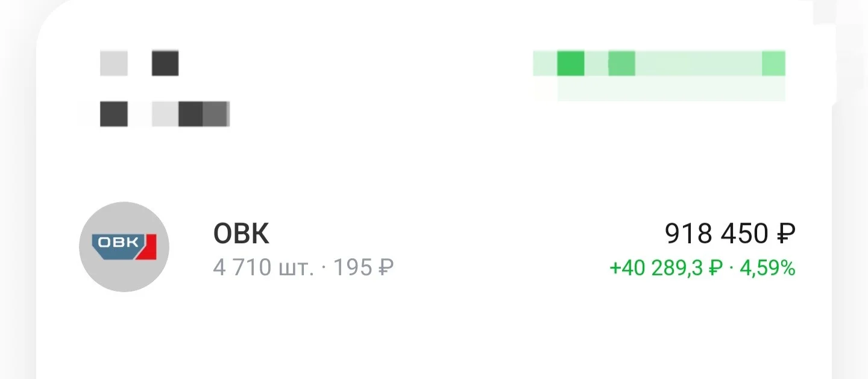This screenshot has height=379, width=868.
Task: Tap the blue ОВК lettering inside the logo
Action: click(118, 243)
